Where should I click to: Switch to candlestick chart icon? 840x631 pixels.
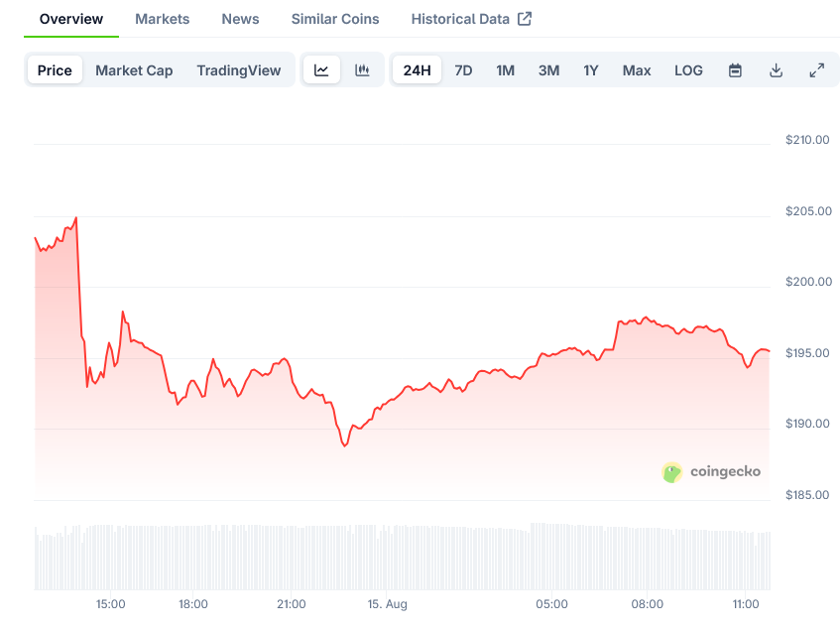pyautogui.click(x=362, y=70)
